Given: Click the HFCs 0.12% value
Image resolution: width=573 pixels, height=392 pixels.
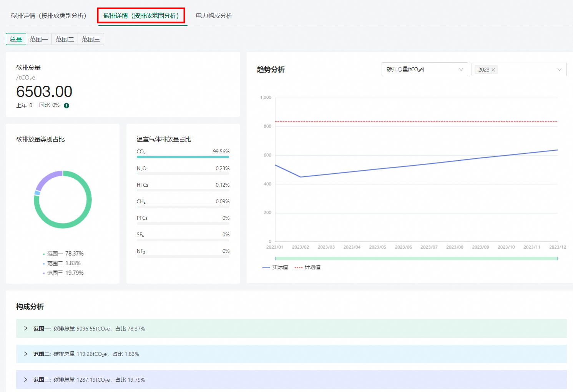Looking at the screenshot, I should point(223,185).
